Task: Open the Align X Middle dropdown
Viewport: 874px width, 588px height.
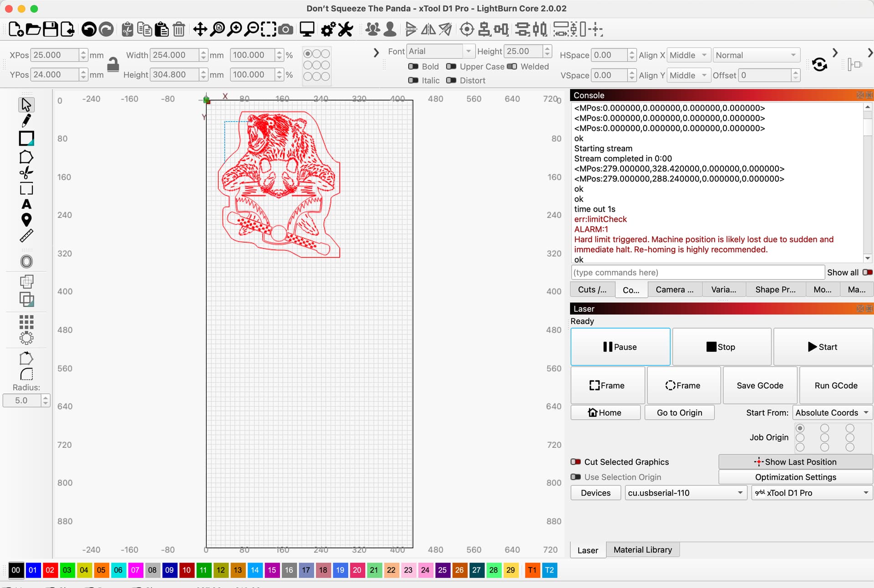Action: pyautogui.click(x=688, y=55)
